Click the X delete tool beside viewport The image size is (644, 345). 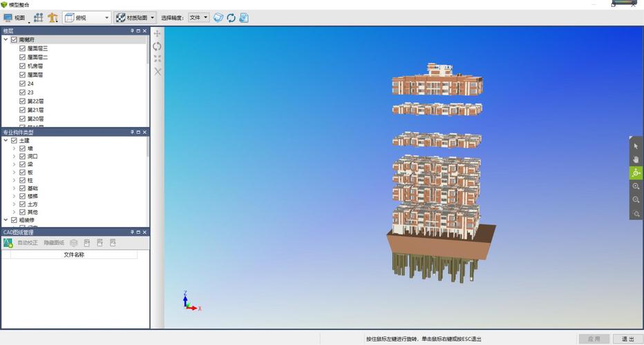coord(158,71)
